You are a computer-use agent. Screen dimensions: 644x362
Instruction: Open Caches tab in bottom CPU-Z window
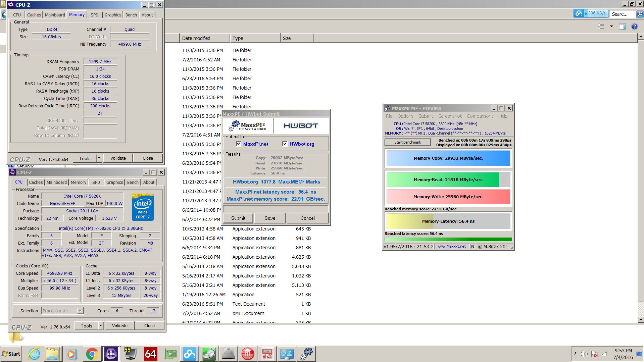point(36,182)
